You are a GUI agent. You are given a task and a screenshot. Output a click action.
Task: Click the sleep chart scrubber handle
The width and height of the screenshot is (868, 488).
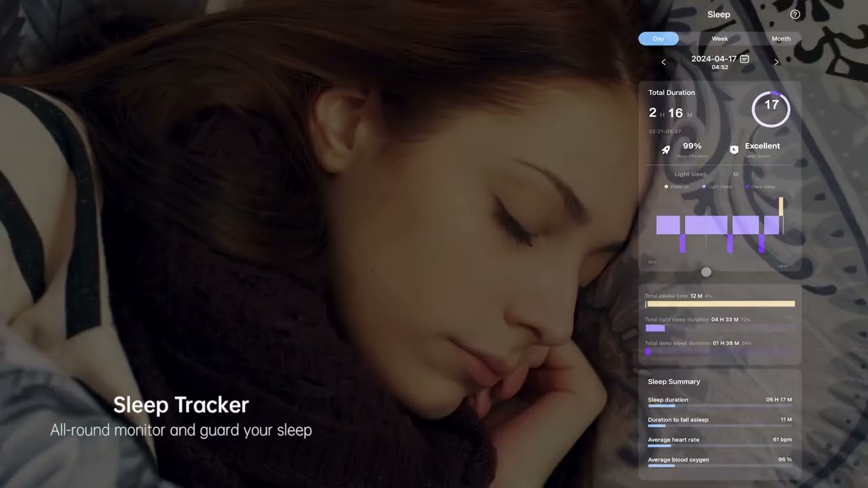click(x=707, y=272)
